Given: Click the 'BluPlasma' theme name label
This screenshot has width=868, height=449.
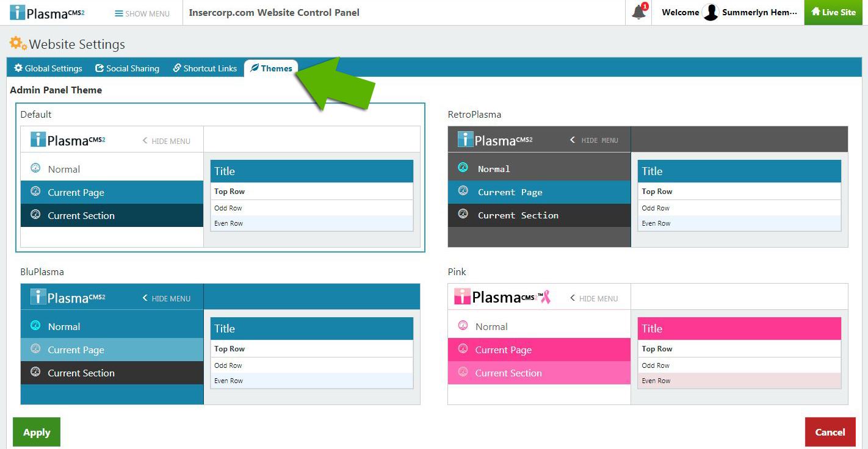Looking at the screenshot, I should click(42, 271).
